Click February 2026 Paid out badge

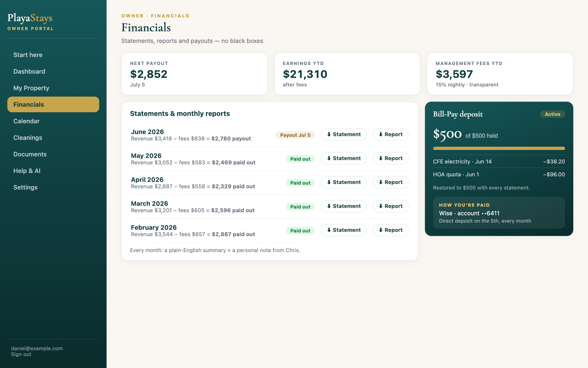pos(300,231)
